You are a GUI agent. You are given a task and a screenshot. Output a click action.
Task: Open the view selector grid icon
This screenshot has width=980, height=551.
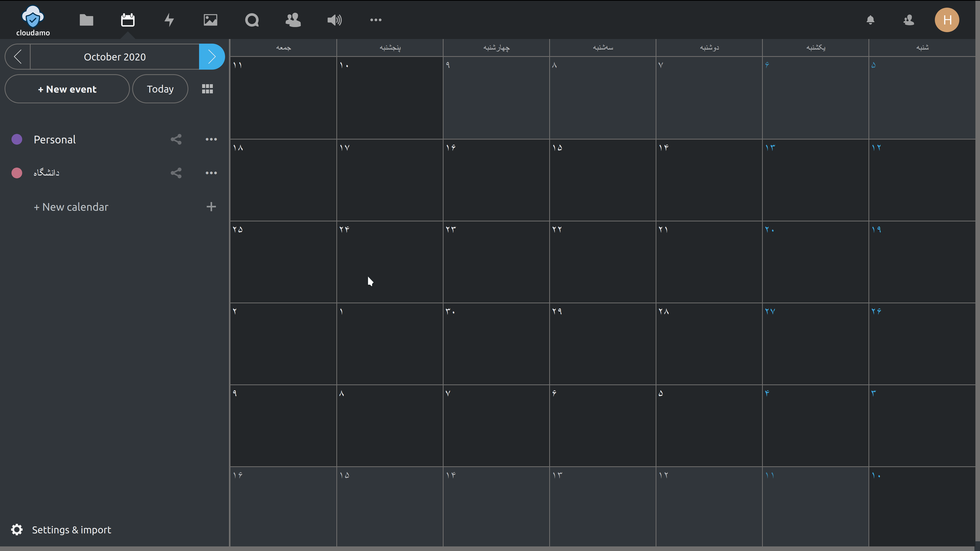point(207,89)
